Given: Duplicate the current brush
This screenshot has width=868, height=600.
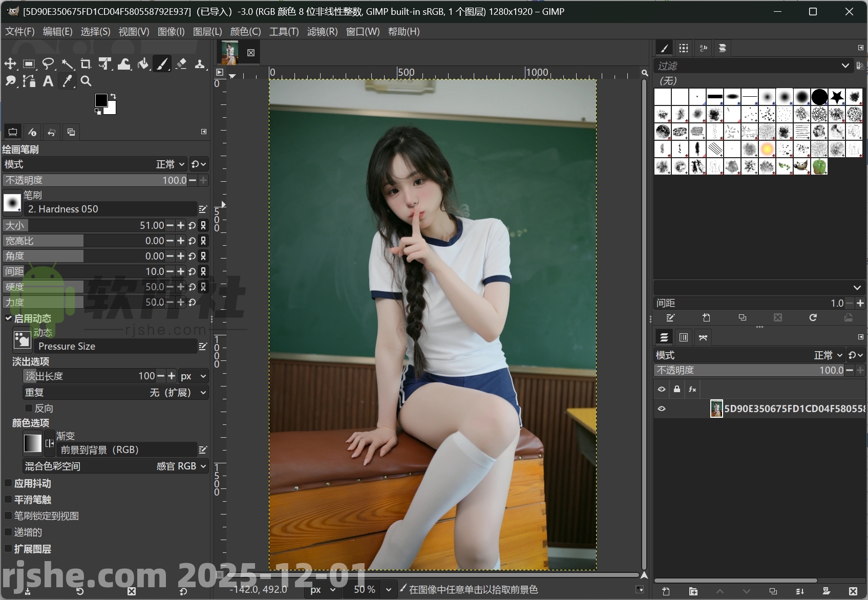Looking at the screenshot, I should (x=742, y=317).
